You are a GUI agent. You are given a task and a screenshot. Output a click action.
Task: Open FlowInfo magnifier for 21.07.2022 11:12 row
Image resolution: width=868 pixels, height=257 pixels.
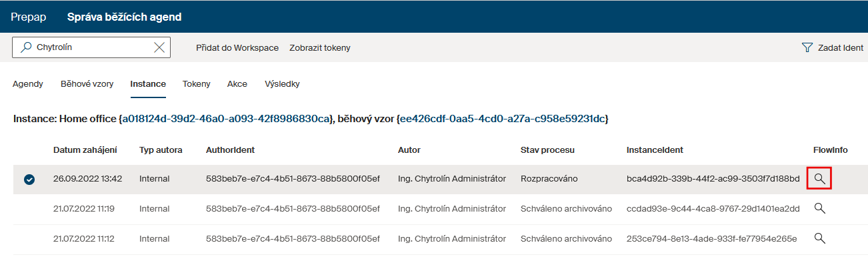coord(820,238)
